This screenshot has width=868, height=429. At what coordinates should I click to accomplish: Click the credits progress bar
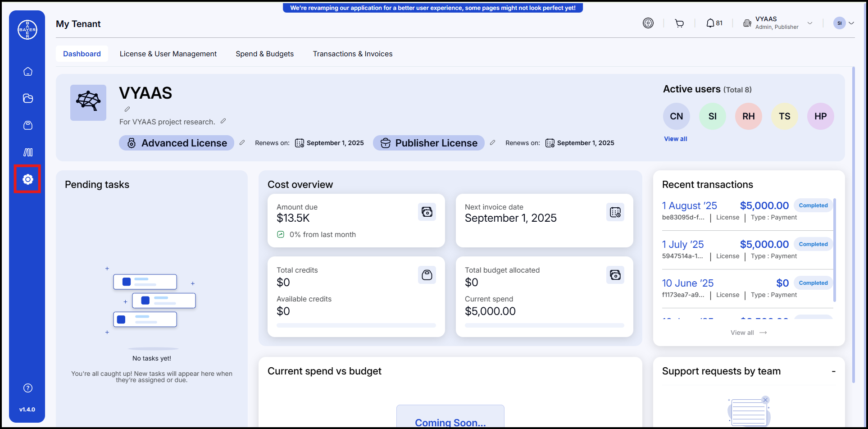[356, 325]
